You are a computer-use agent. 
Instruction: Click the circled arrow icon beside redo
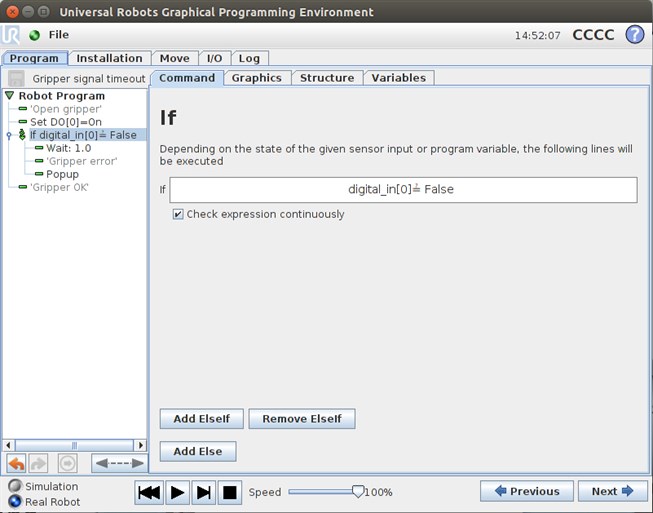67,463
